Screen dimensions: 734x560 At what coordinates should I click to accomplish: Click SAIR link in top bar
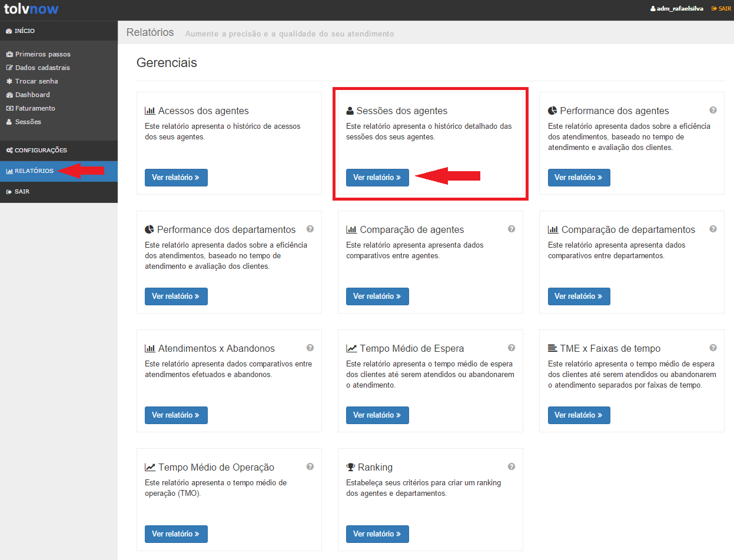721,9
